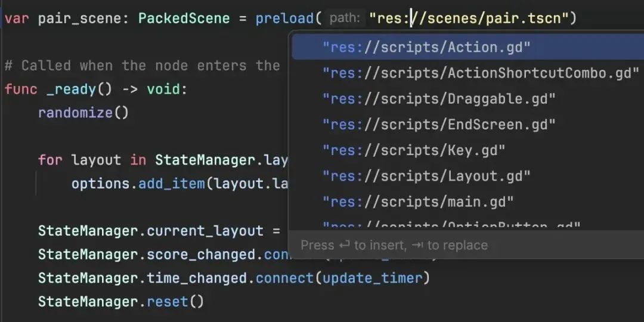Click the PackedScene type annotation

pos(184,18)
